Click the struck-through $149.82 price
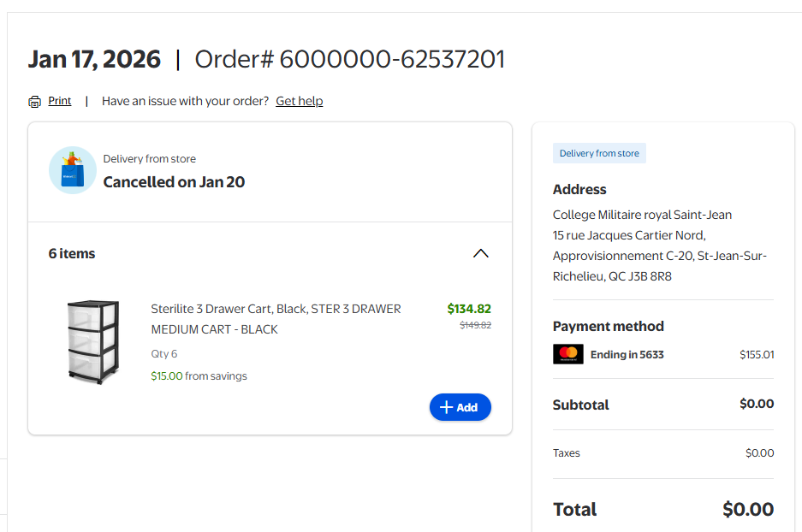The height and width of the screenshot is (532, 802). point(475,325)
